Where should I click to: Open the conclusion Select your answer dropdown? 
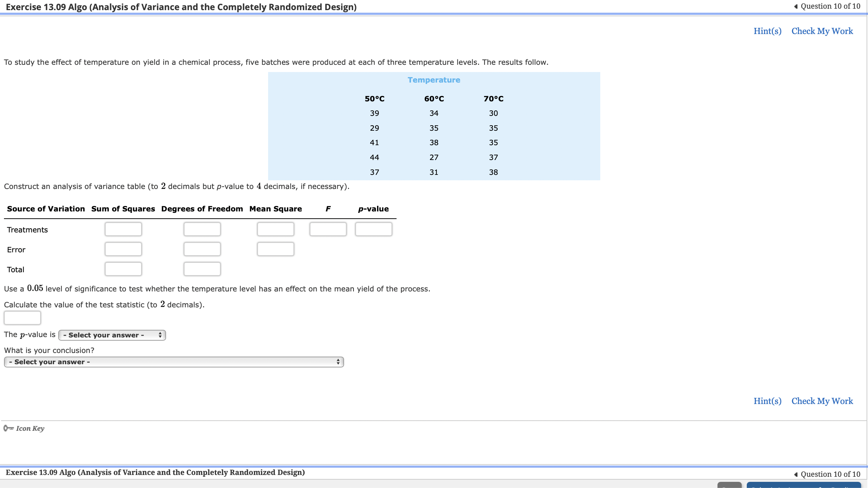(174, 362)
